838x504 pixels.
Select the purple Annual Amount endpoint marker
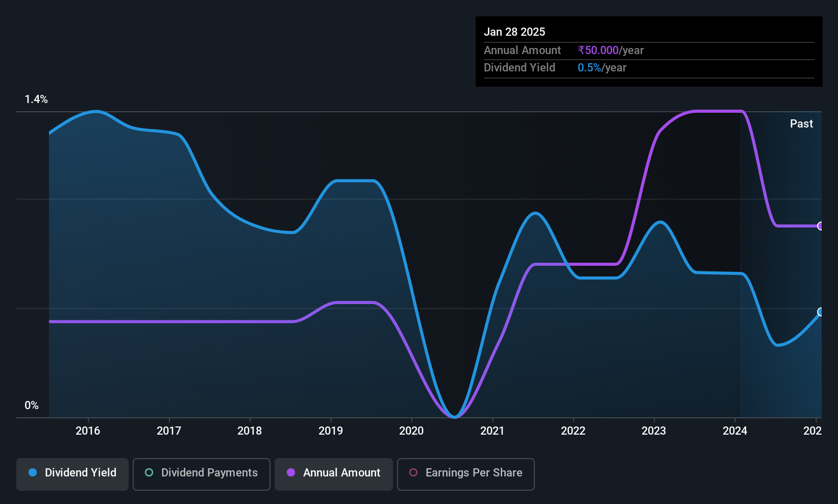[820, 226]
